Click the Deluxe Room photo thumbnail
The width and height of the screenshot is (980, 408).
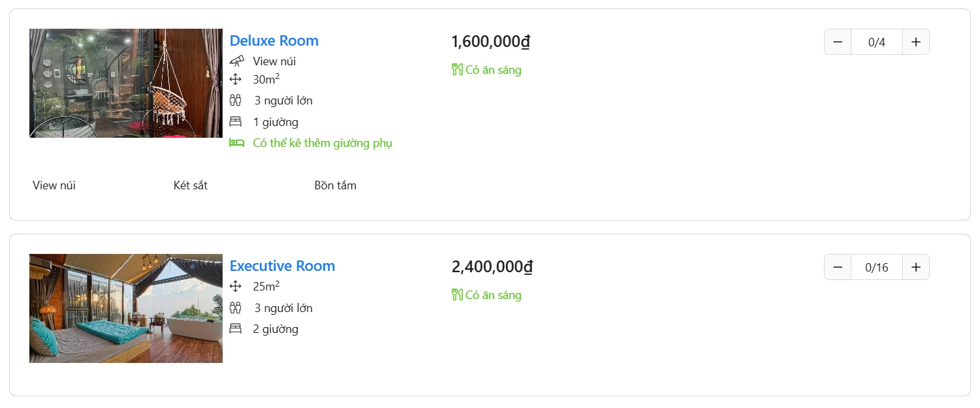126,83
